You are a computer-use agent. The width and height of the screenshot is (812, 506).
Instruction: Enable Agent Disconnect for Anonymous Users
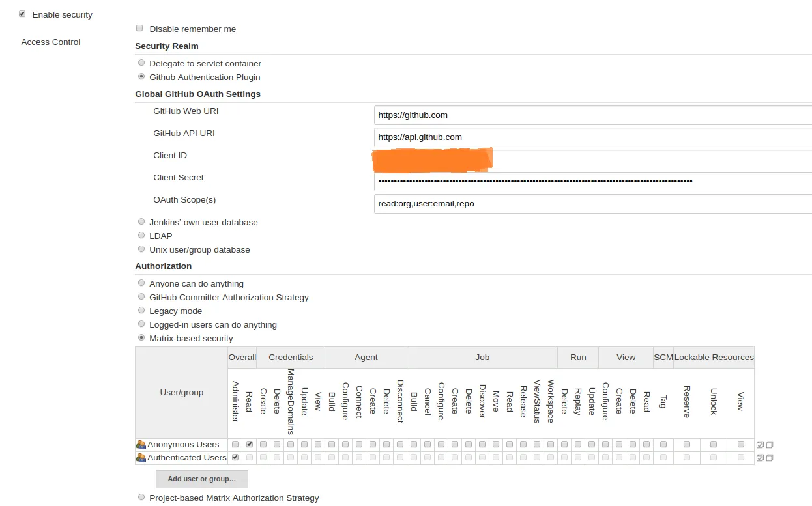pos(400,444)
